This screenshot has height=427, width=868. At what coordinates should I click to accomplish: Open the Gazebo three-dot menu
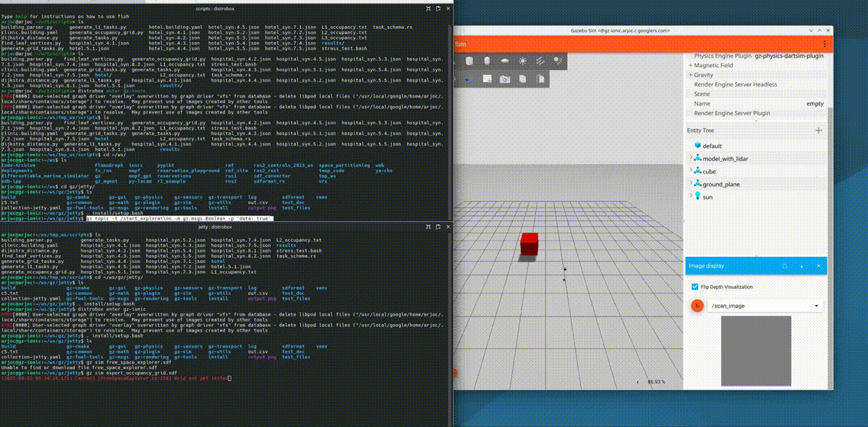(x=823, y=45)
